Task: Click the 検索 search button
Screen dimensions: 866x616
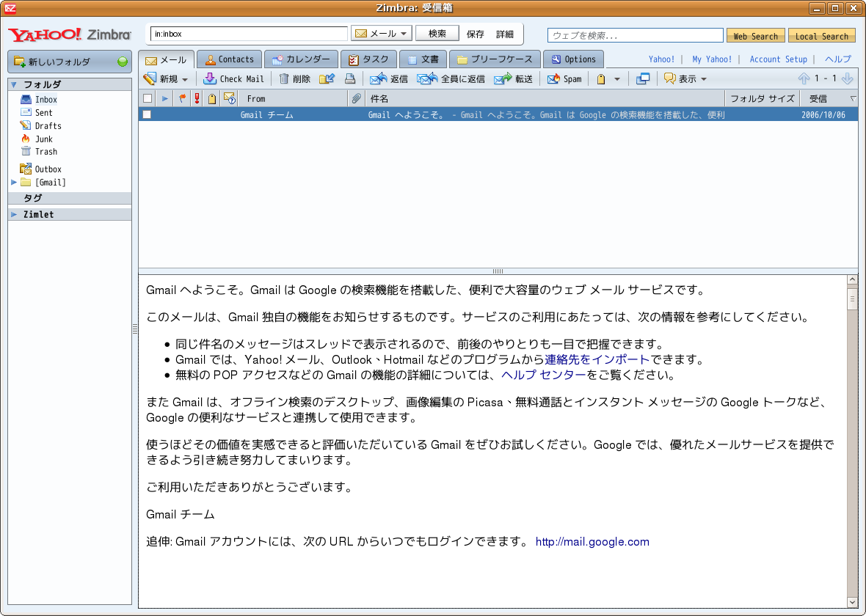Action: point(437,34)
